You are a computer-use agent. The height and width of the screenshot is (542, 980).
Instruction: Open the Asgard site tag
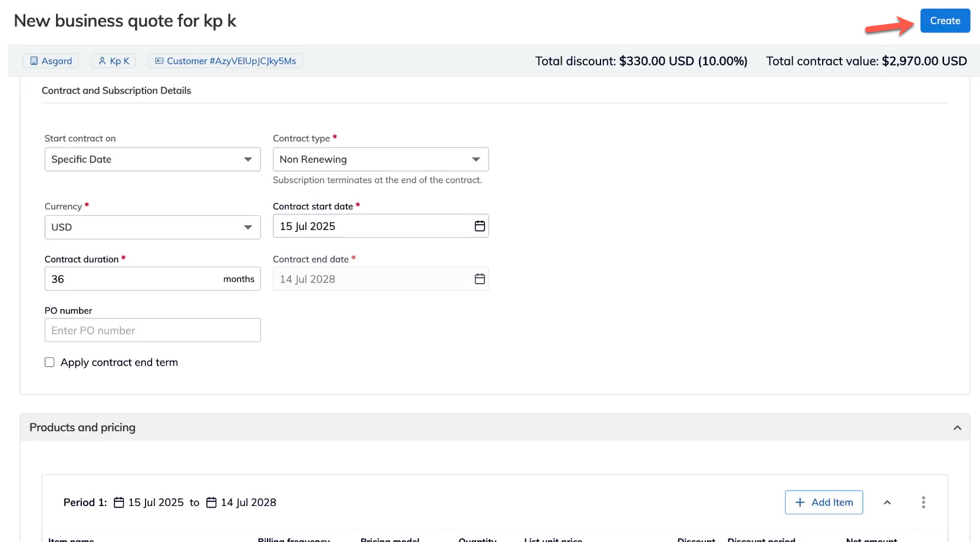tap(51, 61)
